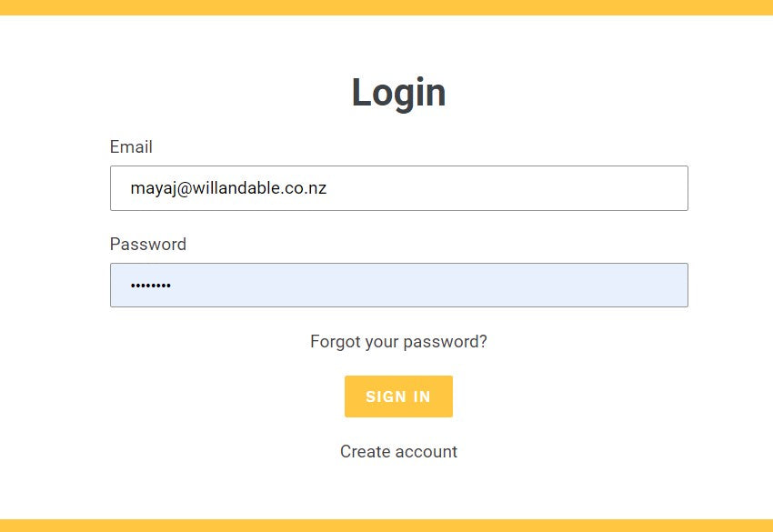Click the mayaj@willandable.co.nz email text

(x=228, y=188)
